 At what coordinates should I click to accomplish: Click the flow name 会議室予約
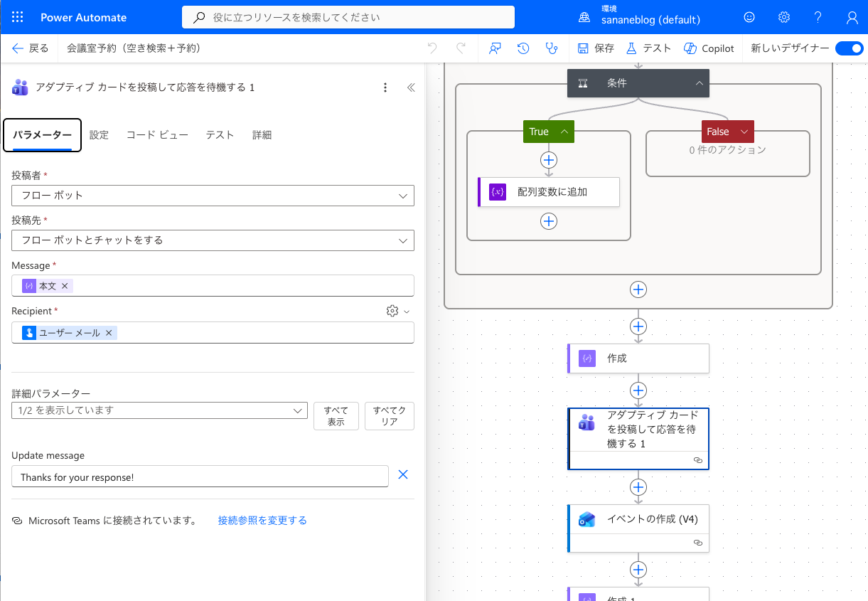point(134,48)
